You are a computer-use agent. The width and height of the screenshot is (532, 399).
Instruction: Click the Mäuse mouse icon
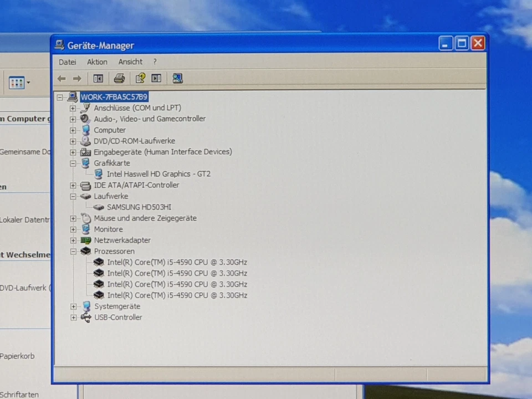86,218
